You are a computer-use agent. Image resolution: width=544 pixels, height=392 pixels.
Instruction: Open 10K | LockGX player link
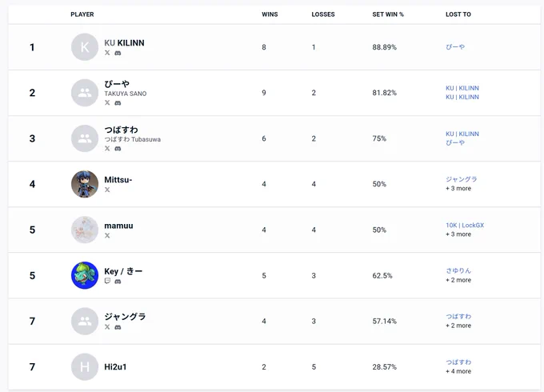(465, 225)
